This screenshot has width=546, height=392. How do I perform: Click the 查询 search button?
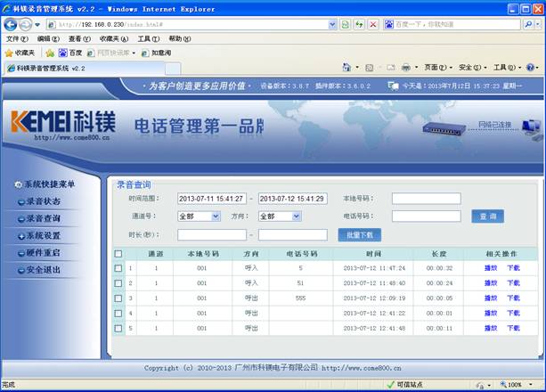point(487,216)
